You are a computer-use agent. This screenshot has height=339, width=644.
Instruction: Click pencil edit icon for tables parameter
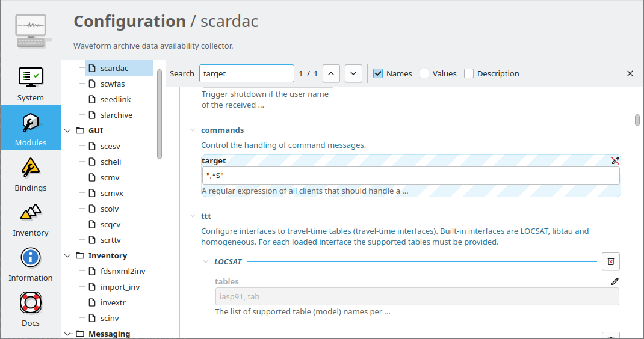click(615, 281)
